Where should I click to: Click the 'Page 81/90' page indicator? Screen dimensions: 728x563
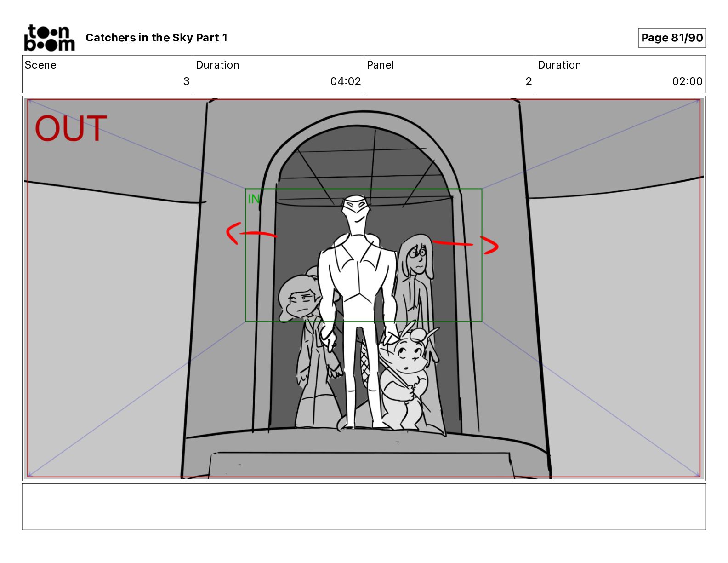(x=672, y=38)
